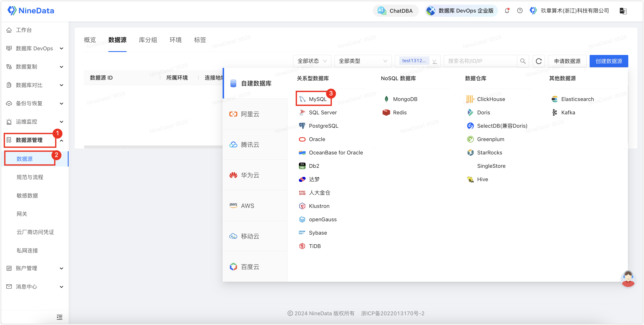The height and width of the screenshot is (325, 644).
Task: Expand 账户管理 sidebar menu
Action: [35, 268]
